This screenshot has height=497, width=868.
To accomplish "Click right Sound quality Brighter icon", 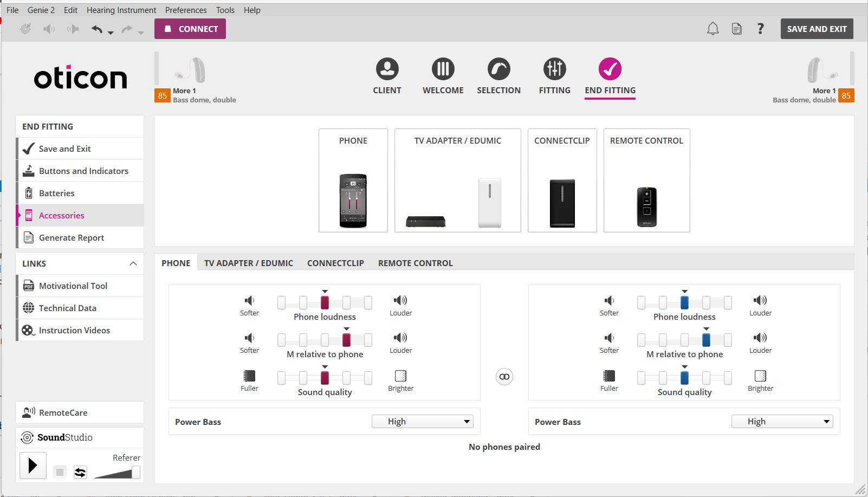I will 760,376.
